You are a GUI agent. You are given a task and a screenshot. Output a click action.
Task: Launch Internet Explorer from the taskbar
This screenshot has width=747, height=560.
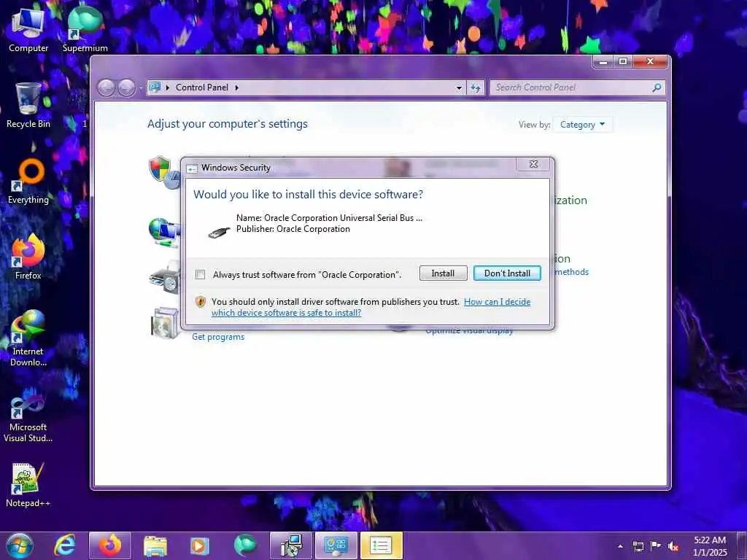pos(65,545)
